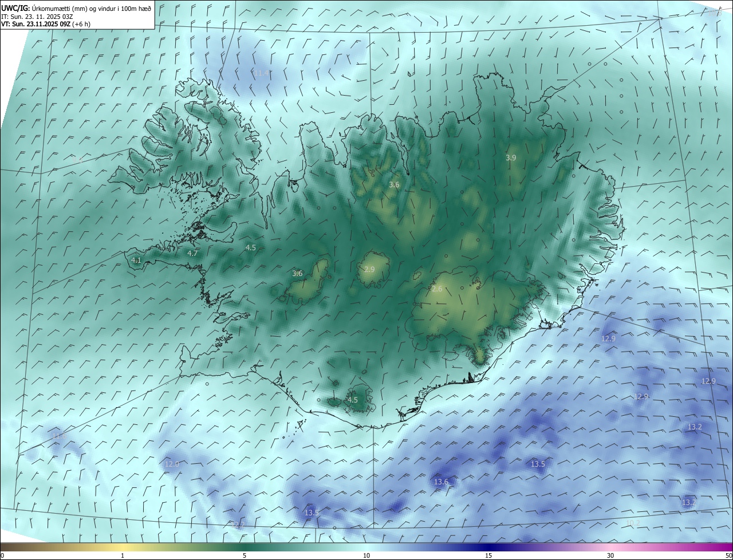The height and width of the screenshot is (560, 733).
Task: Click the 12.0 value label on the map
Action: pyautogui.click(x=172, y=464)
